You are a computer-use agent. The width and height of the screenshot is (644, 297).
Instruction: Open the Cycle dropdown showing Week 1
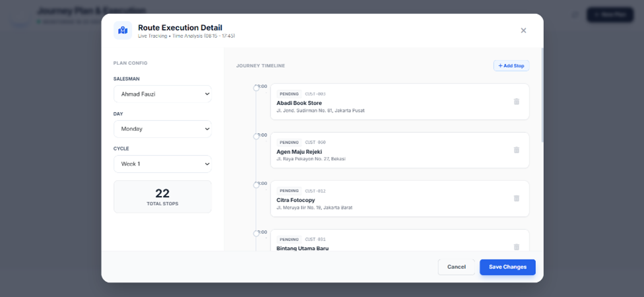pyautogui.click(x=162, y=164)
